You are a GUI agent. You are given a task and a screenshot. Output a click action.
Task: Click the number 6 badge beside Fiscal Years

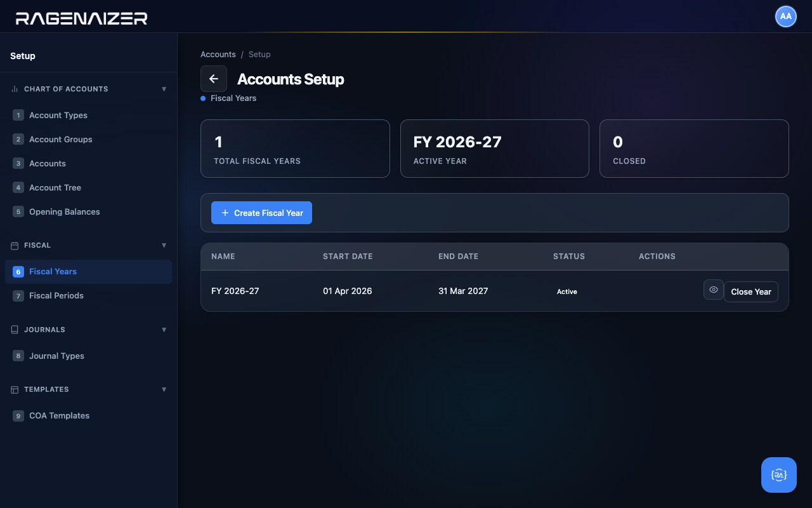(18, 272)
